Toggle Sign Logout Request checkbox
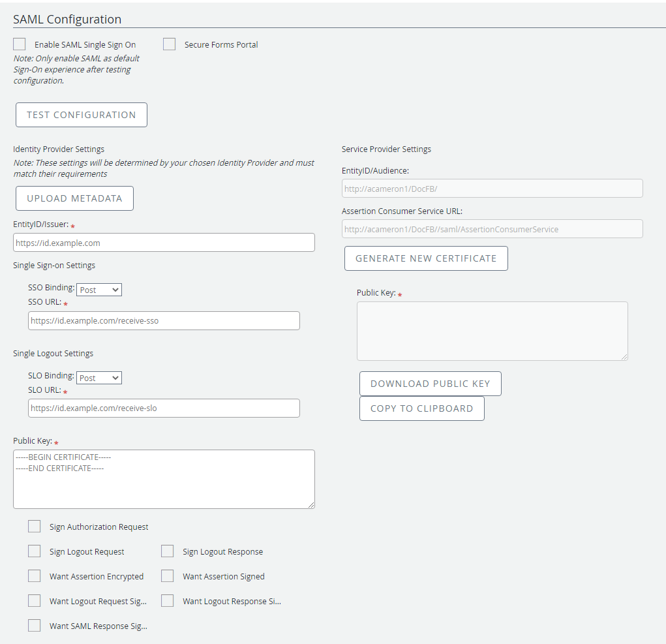Screen dimensions: 666x644 (35, 551)
